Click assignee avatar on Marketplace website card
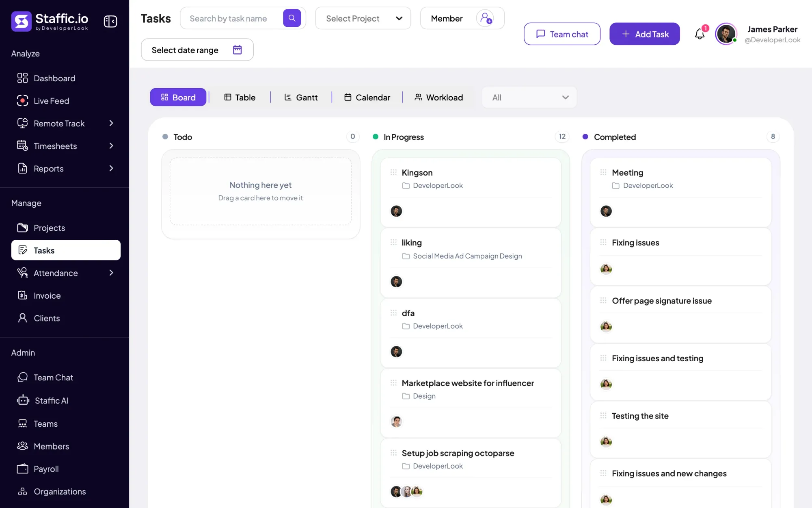 click(x=396, y=421)
